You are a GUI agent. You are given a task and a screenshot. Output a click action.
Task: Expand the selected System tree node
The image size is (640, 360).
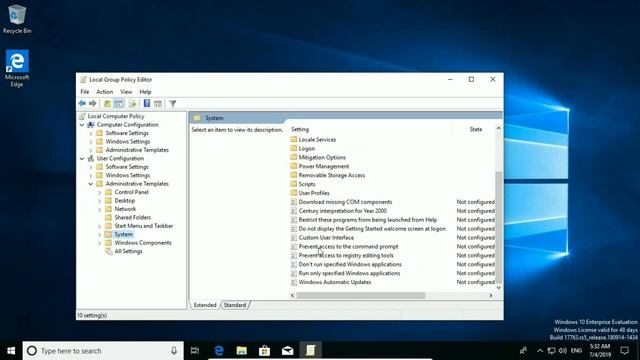coord(100,235)
